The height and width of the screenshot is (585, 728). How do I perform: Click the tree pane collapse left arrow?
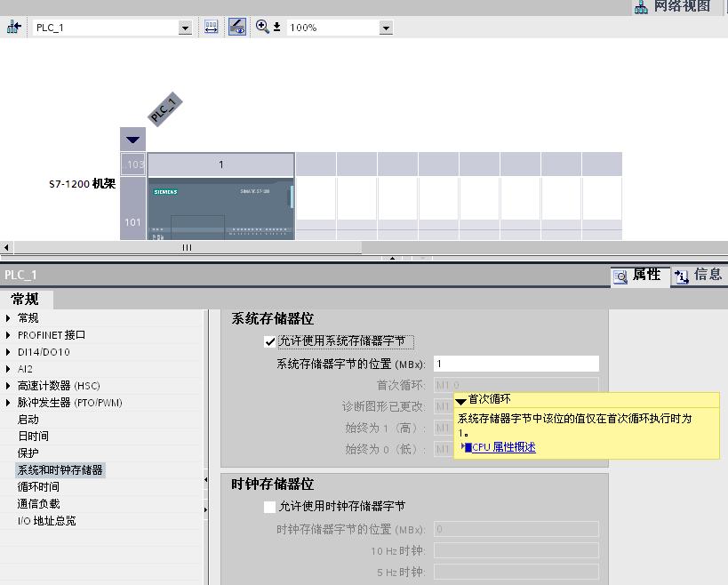tap(205, 479)
